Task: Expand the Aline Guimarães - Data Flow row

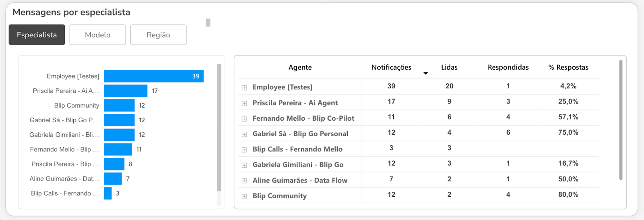Action: [x=244, y=181]
